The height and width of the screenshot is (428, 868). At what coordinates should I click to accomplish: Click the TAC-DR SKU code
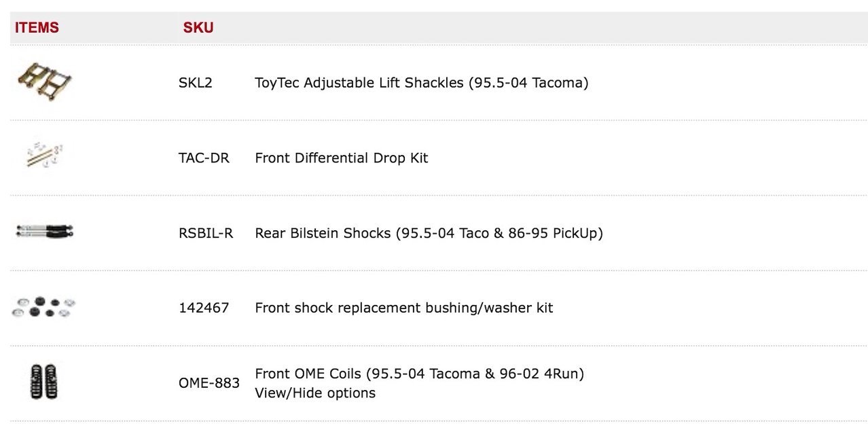[x=204, y=158]
